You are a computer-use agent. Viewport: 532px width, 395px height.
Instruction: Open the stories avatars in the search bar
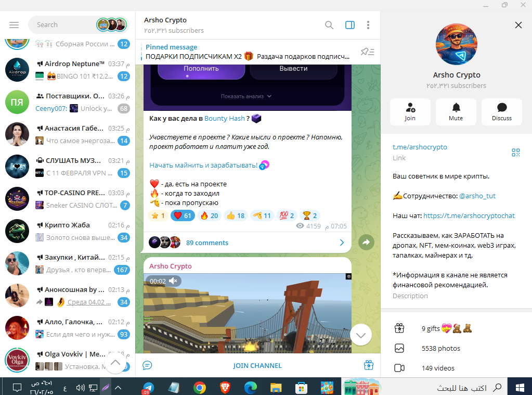tap(111, 25)
